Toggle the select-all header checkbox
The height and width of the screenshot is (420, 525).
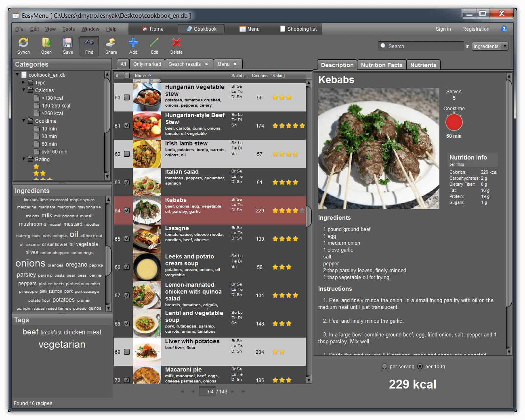[x=127, y=76]
